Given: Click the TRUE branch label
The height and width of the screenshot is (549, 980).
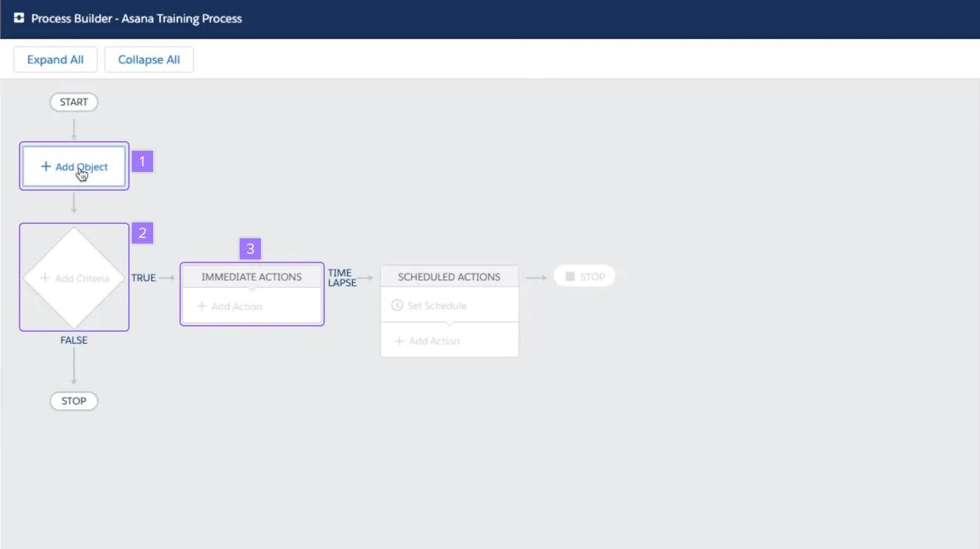Looking at the screenshot, I should (x=143, y=278).
